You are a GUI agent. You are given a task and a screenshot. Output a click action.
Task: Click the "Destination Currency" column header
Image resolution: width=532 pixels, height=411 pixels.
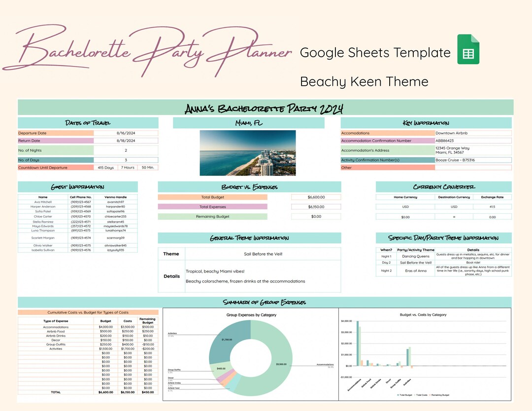[x=454, y=197]
